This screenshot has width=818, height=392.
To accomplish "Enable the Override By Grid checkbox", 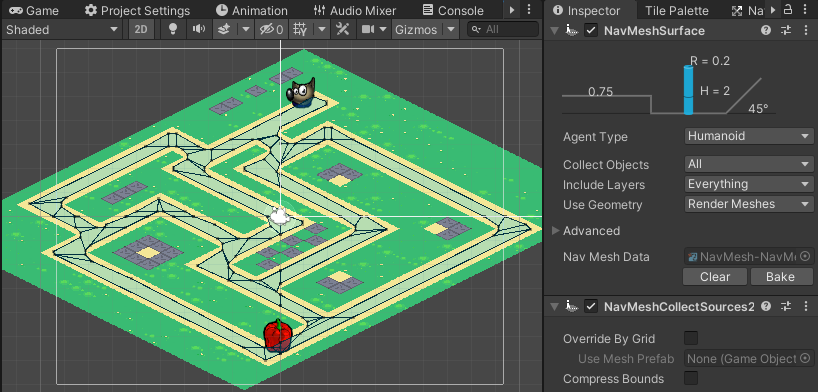I will click(691, 338).
